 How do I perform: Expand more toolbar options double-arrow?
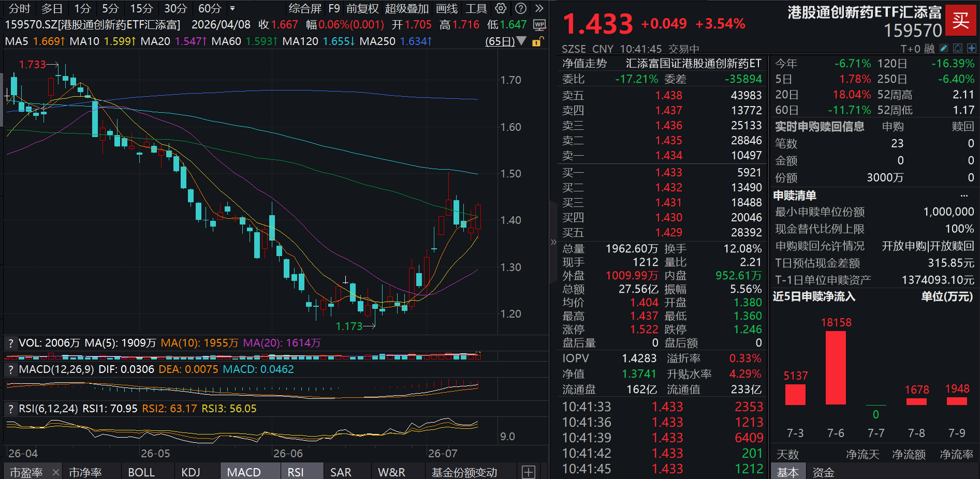point(539,8)
